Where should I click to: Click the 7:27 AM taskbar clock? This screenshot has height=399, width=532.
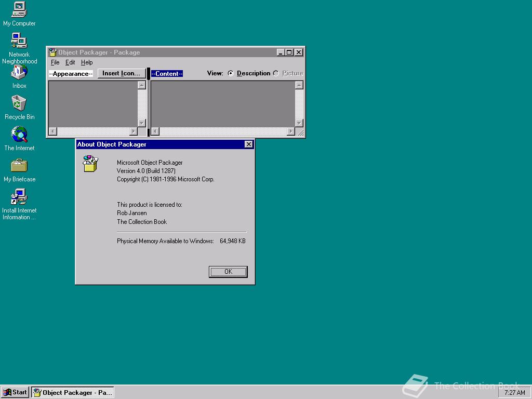[514, 393]
